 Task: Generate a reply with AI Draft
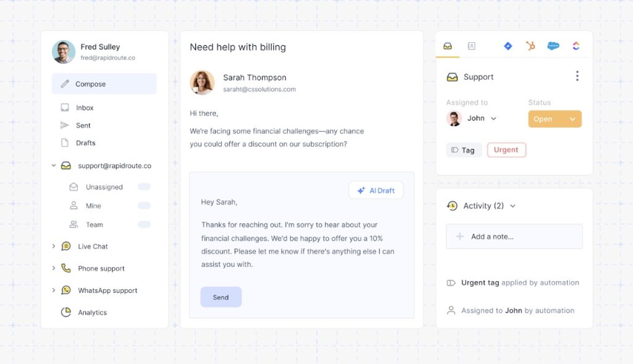click(376, 190)
